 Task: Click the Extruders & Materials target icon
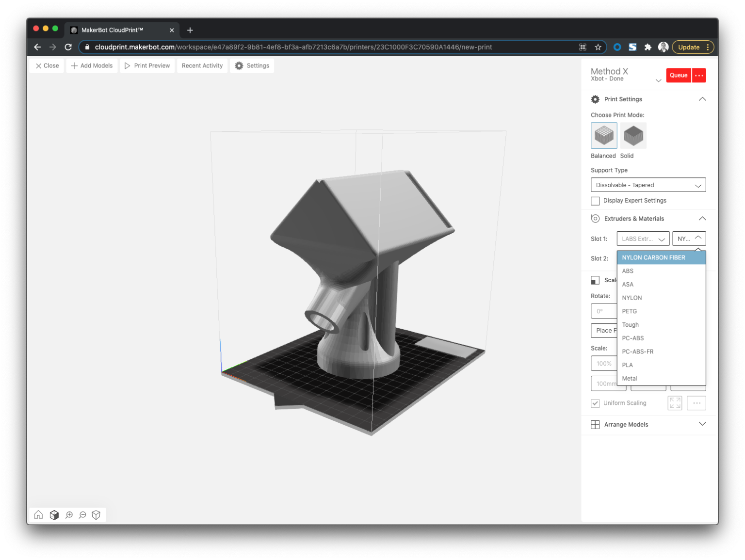[595, 219]
